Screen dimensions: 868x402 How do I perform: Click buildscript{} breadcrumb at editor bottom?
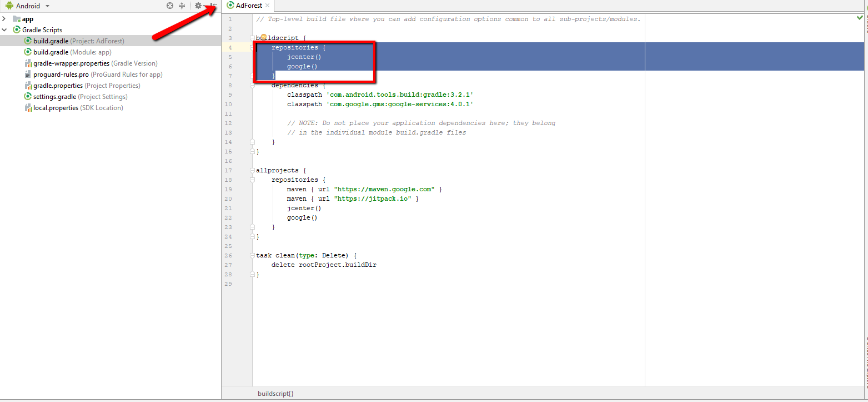click(275, 394)
